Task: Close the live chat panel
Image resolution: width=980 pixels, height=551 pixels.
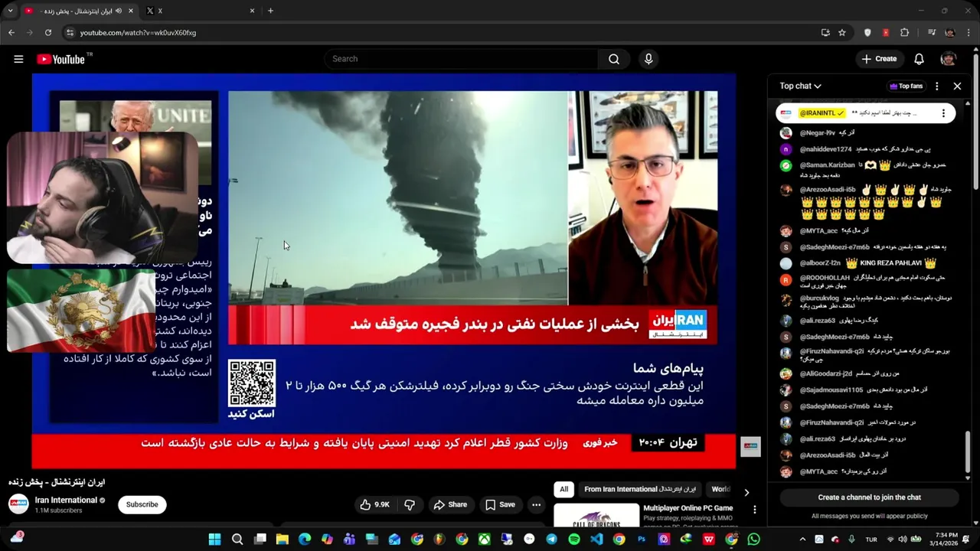Action: point(957,86)
